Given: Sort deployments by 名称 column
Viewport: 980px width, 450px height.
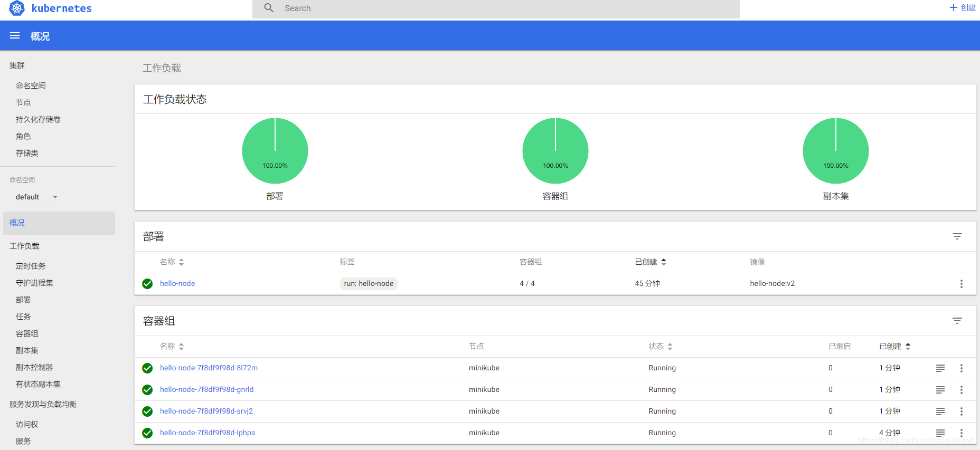Looking at the screenshot, I should [x=172, y=262].
